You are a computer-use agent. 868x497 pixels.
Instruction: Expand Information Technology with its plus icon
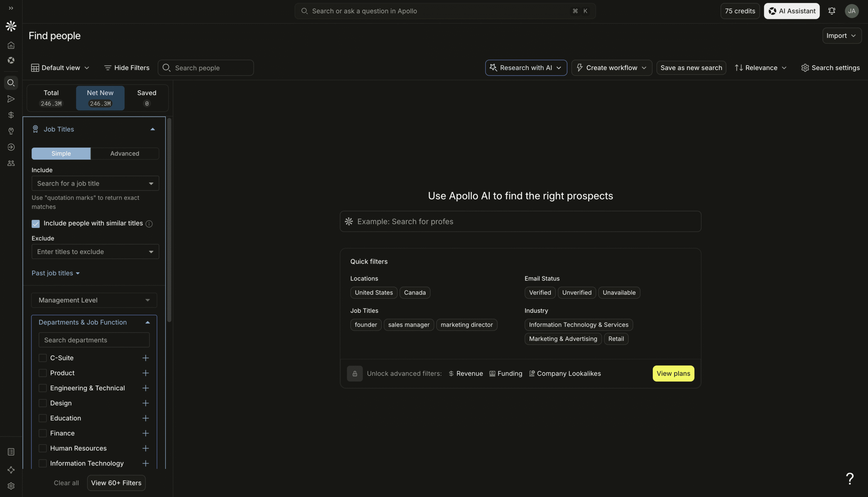(x=145, y=463)
